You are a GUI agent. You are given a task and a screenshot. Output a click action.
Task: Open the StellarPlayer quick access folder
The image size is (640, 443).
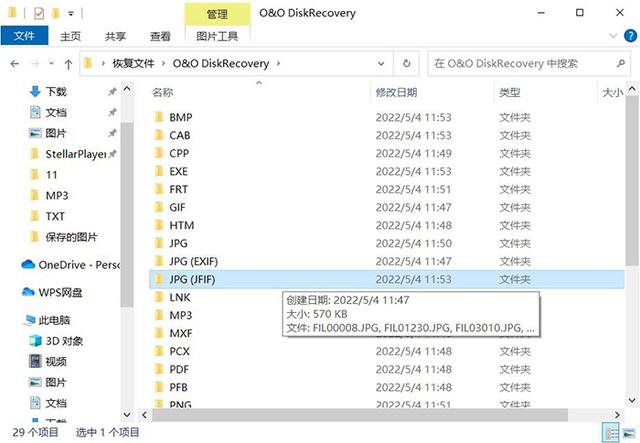(x=76, y=154)
